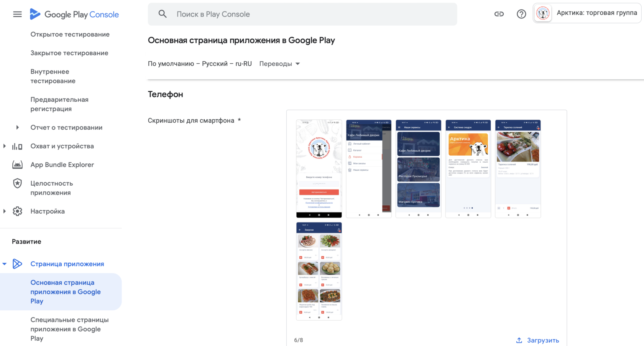Click the search magnifier icon
Viewport: 644px width, 346px height.
[163, 14]
